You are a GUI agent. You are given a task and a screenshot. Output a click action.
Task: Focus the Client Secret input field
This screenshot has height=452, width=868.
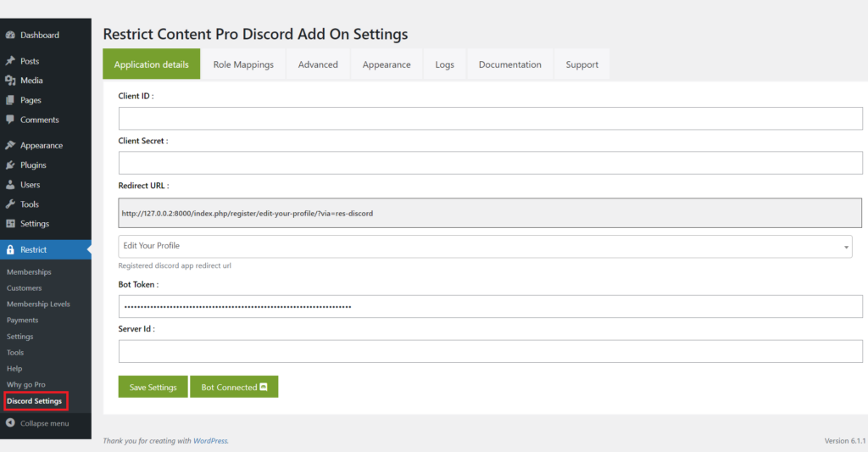(x=491, y=163)
